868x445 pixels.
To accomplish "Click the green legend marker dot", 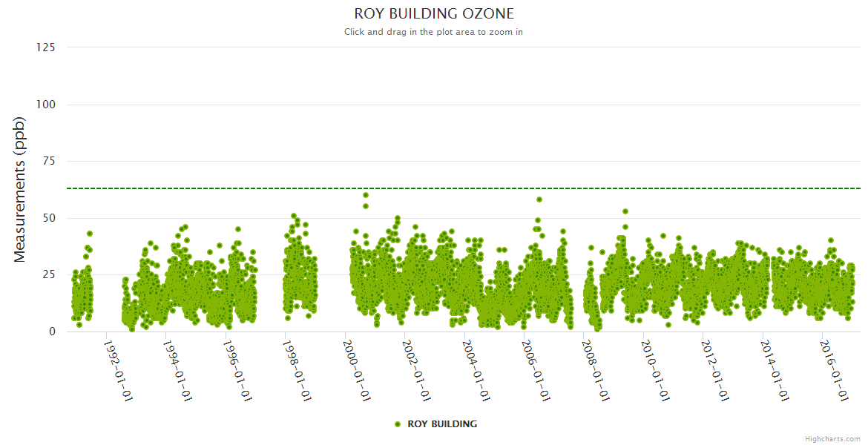I will click(398, 424).
